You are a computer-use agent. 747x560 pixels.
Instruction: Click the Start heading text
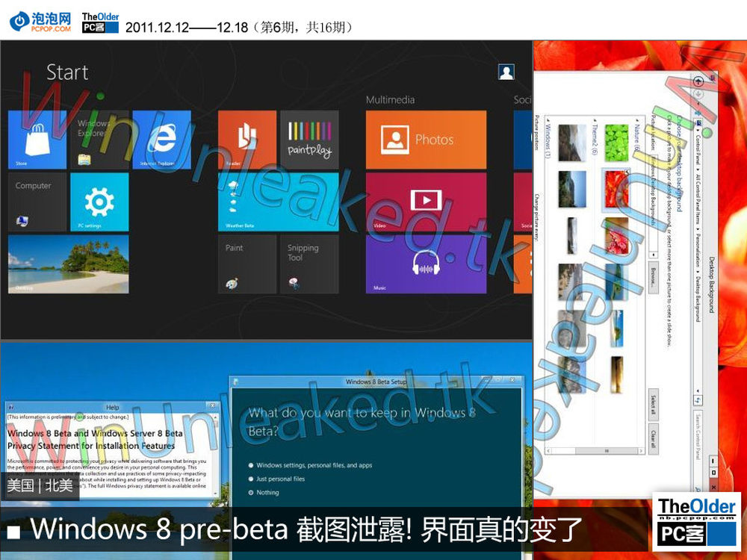click(67, 72)
